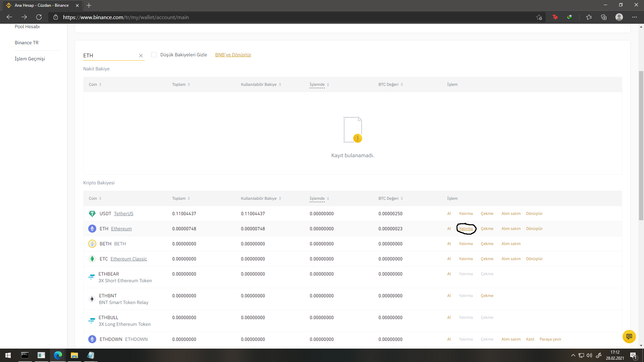Enable Düşük Bakiyeleri Gizle checkbox
The image size is (644, 362).
click(154, 55)
